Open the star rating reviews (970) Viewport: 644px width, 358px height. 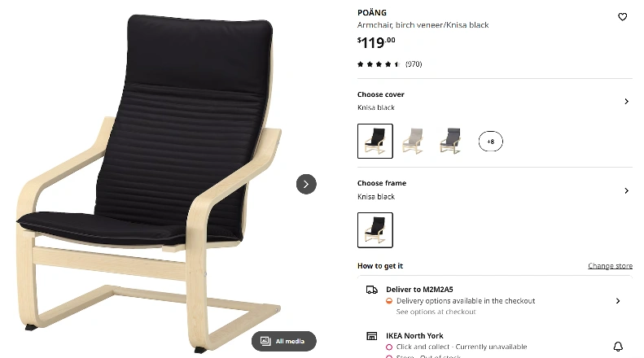[389, 64]
